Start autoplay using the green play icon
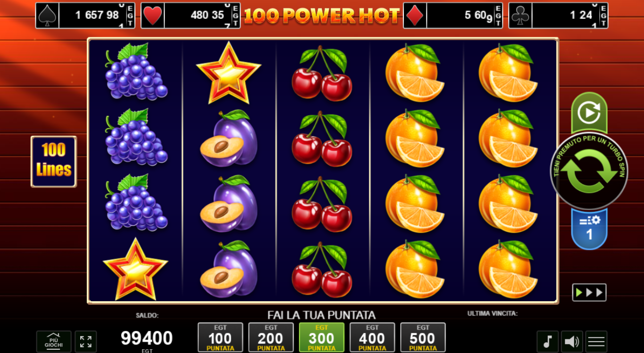The width and height of the screenshot is (644, 353). (x=589, y=113)
